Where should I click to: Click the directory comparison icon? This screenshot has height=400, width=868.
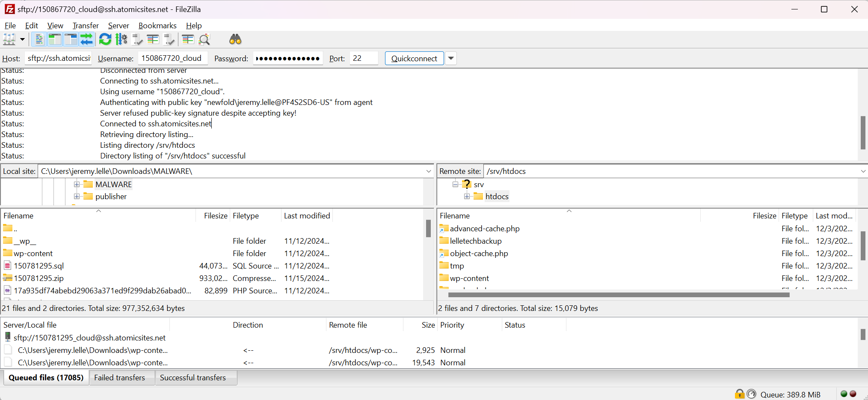coord(152,39)
